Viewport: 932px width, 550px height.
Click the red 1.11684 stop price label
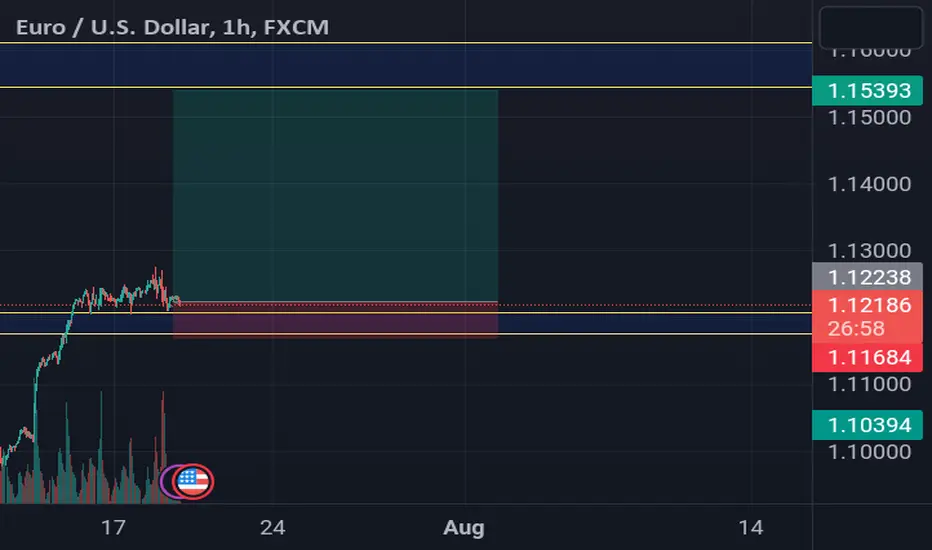867,357
